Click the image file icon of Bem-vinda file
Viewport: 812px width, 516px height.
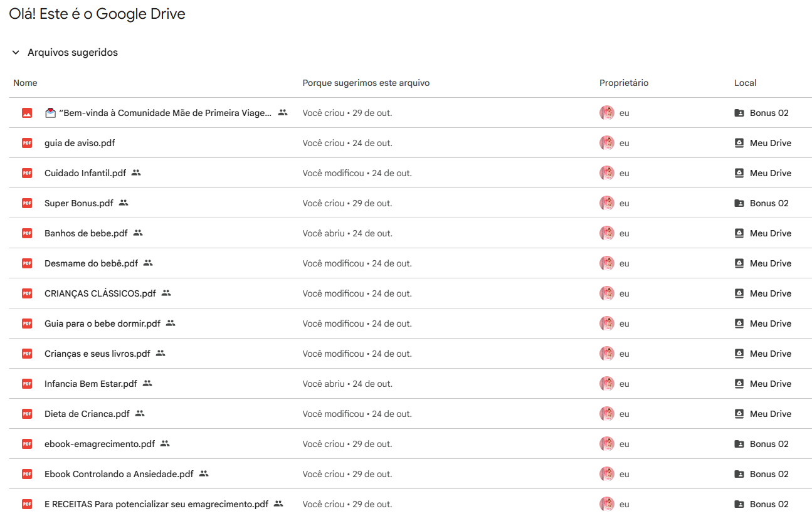pyautogui.click(x=27, y=113)
